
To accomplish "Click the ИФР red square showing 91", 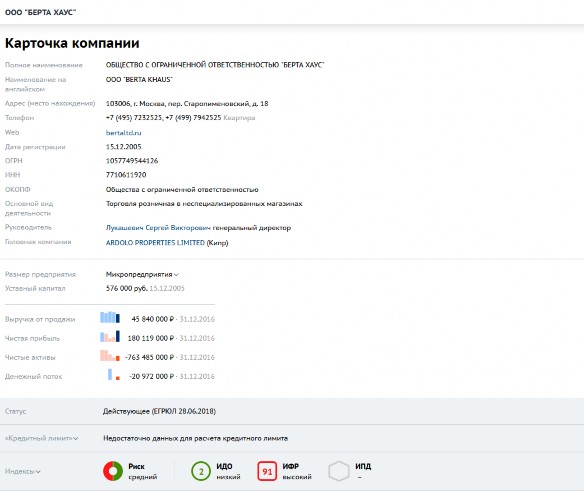I will tap(267, 471).
